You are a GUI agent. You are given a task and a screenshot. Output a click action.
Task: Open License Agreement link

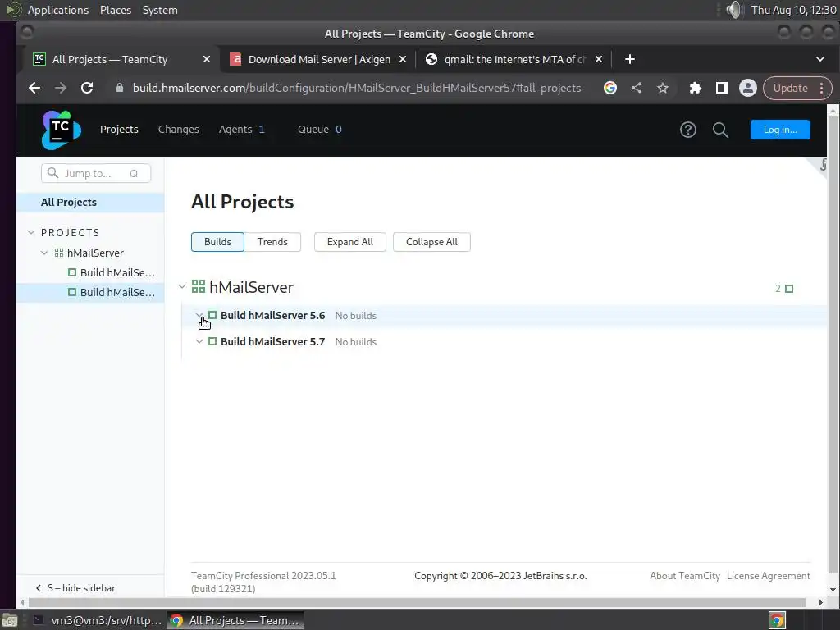click(x=768, y=576)
